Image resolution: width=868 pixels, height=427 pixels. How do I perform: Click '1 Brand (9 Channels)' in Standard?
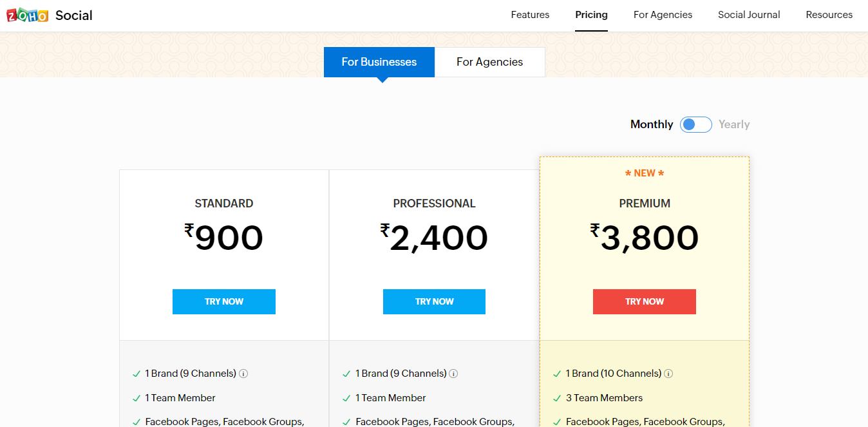pyautogui.click(x=191, y=374)
